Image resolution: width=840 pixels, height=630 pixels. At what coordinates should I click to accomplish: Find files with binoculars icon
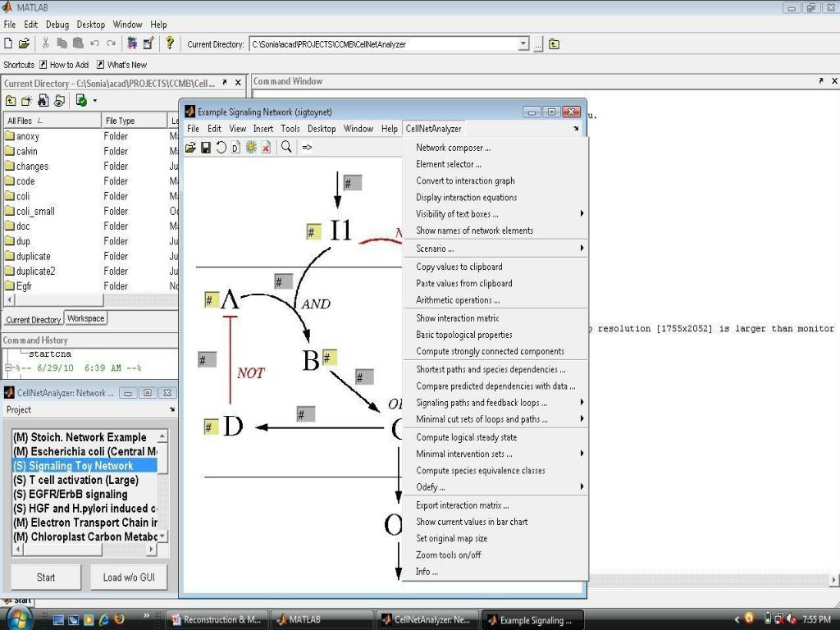click(43, 100)
